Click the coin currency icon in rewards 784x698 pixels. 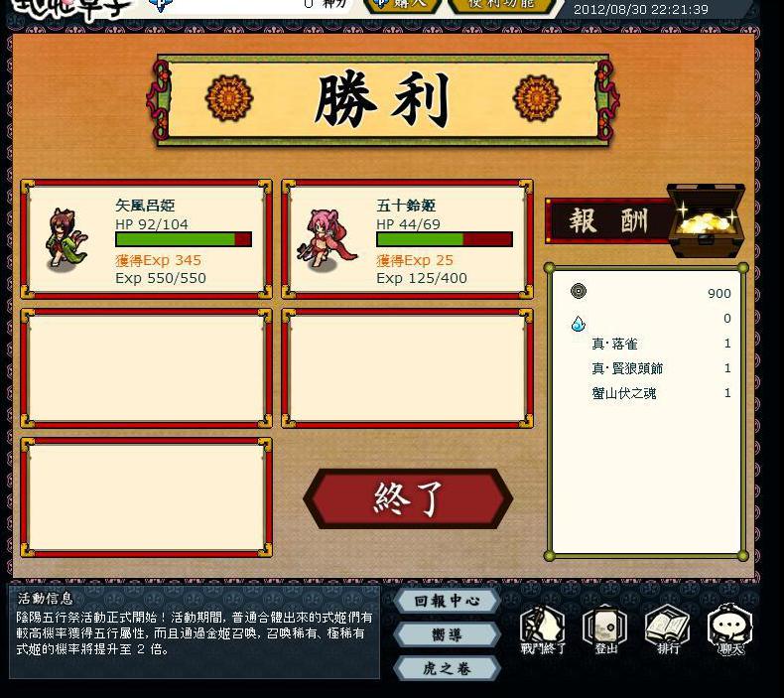(x=579, y=291)
